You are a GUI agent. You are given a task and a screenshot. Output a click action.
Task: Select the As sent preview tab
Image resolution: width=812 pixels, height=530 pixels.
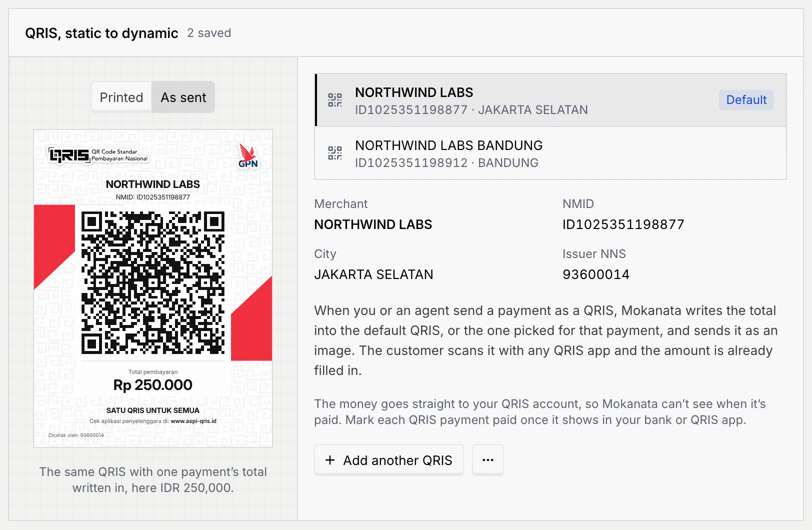183,97
